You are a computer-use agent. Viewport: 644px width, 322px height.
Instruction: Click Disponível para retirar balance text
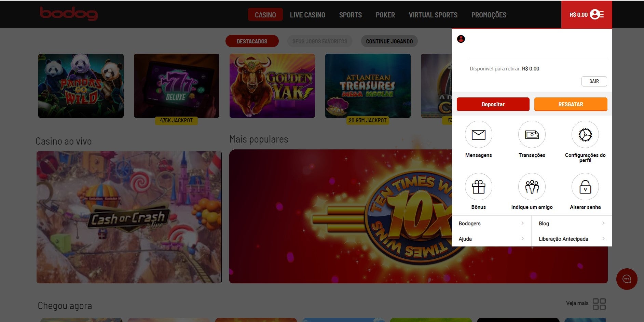[x=504, y=69]
